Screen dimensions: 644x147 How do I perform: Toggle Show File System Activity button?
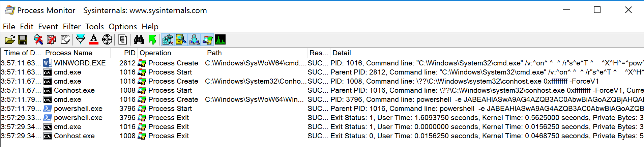181,40
